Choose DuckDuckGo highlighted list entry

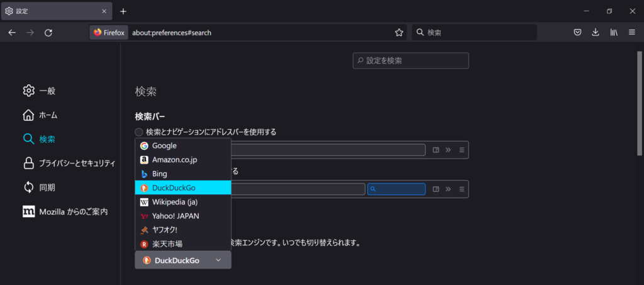tap(183, 187)
